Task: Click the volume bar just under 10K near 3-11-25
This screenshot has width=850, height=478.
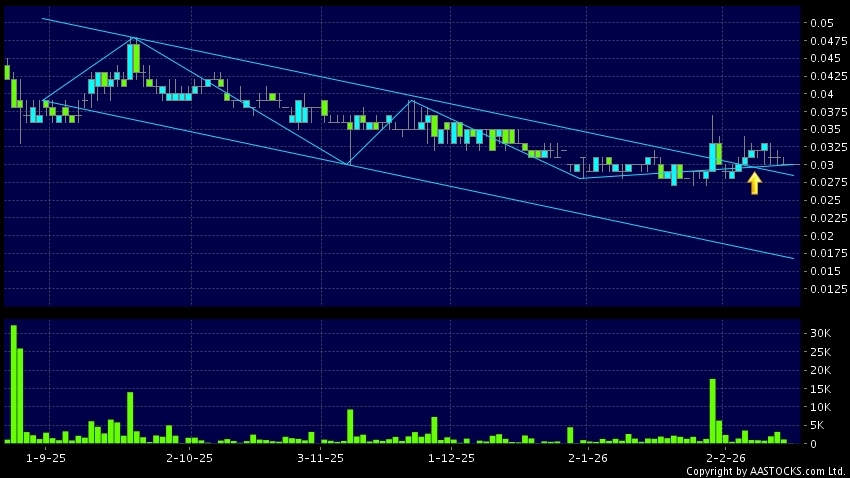Action: pos(350,425)
